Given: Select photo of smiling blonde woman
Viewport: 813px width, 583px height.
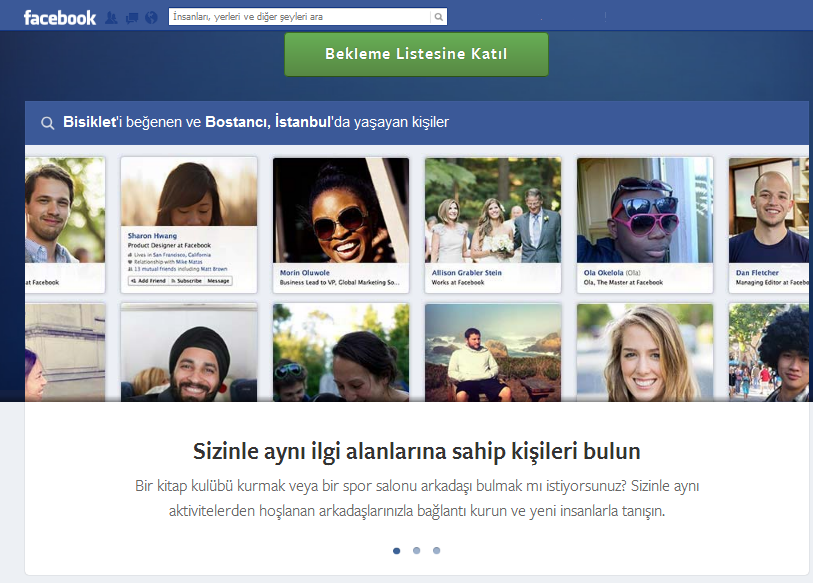Looking at the screenshot, I should [x=644, y=353].
